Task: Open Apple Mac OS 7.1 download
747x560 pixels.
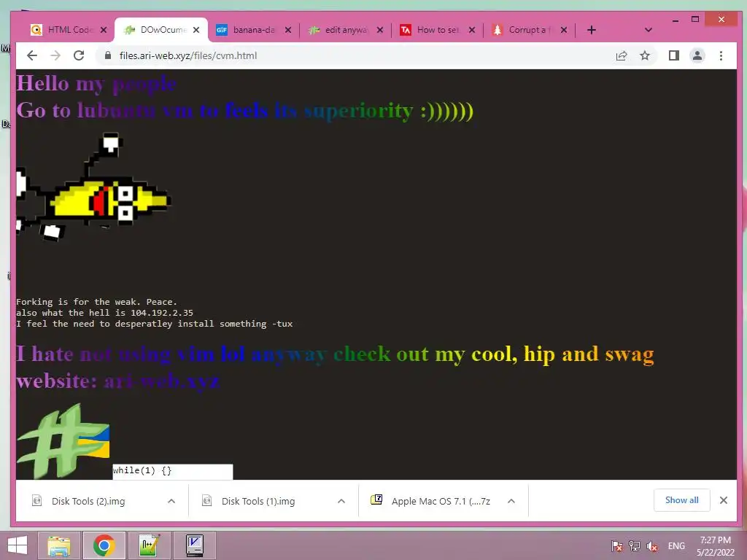Action: click(x=430, y=501)
